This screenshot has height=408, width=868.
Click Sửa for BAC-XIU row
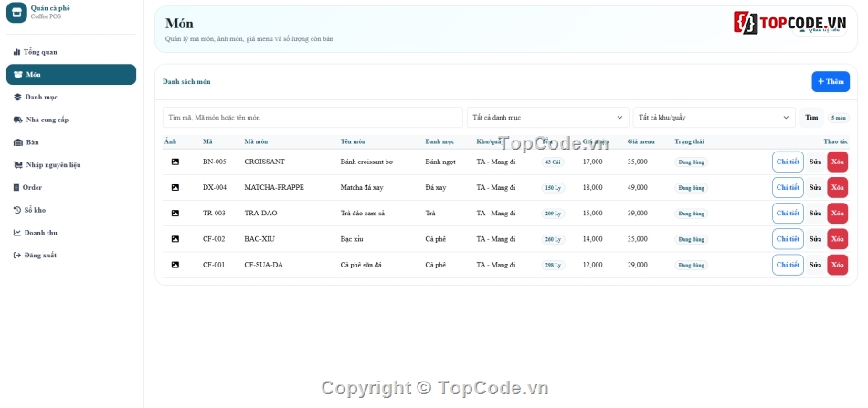tap(815, 239)
